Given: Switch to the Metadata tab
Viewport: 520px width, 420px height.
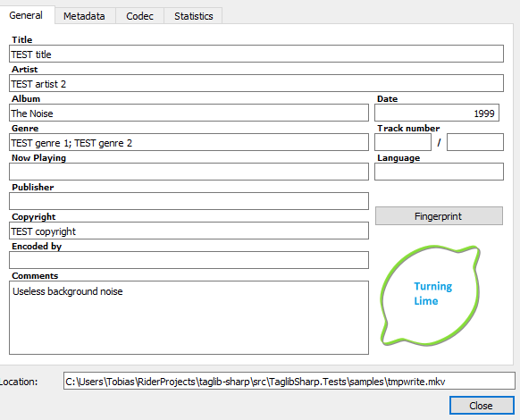Looking at the screenshot, I should tap(85, 16).
